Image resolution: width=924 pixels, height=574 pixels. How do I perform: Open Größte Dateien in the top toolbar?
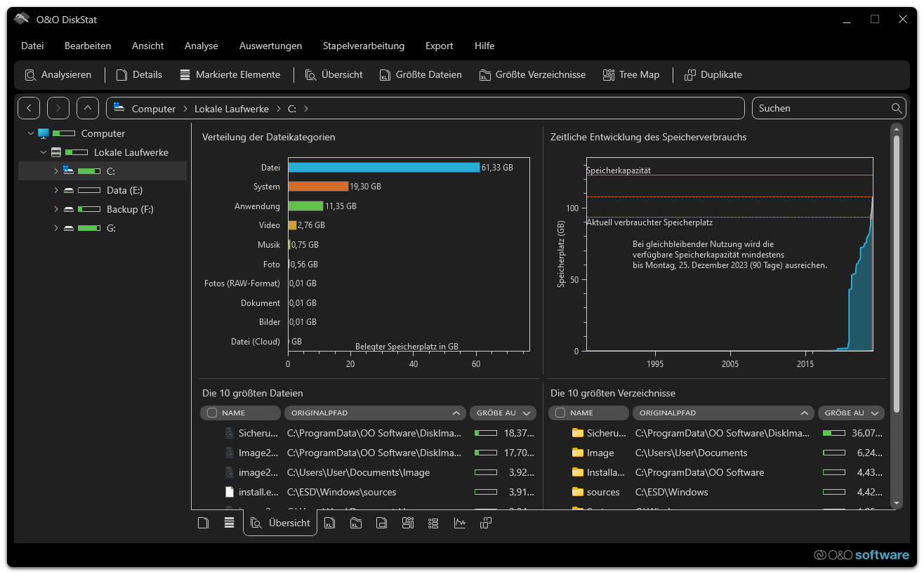pyautogui.click(x=421, y=74)
